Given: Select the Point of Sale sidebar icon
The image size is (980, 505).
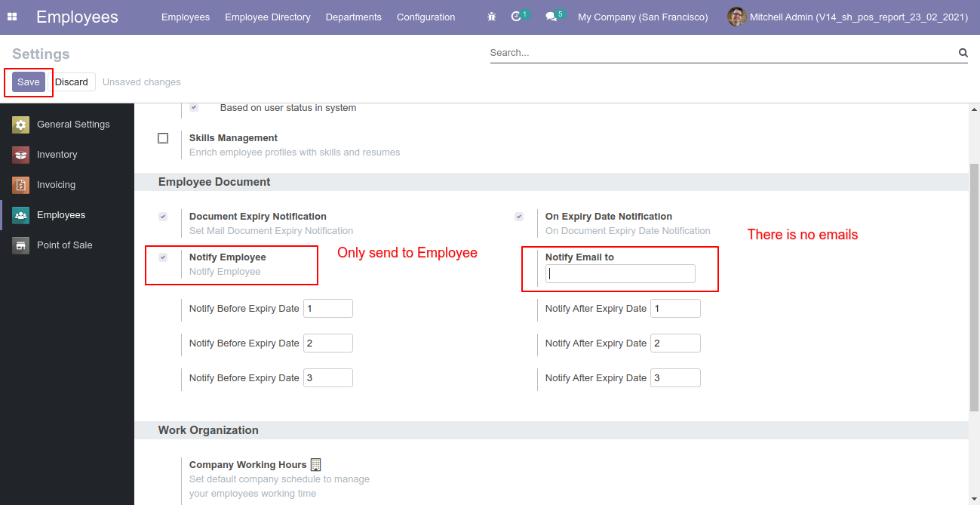Looking at the screenshot, I should click(x=21, y=245).
